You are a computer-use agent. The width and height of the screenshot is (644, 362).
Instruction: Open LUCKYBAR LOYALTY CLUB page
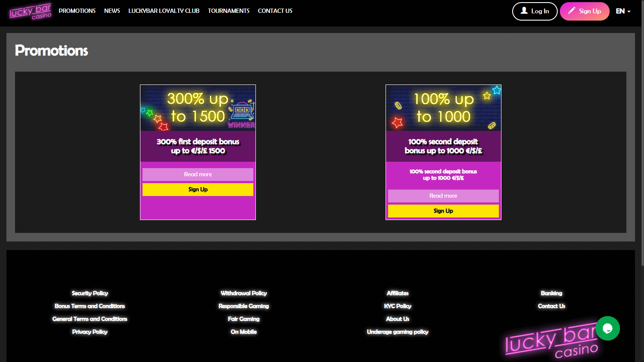coord(164,11)
